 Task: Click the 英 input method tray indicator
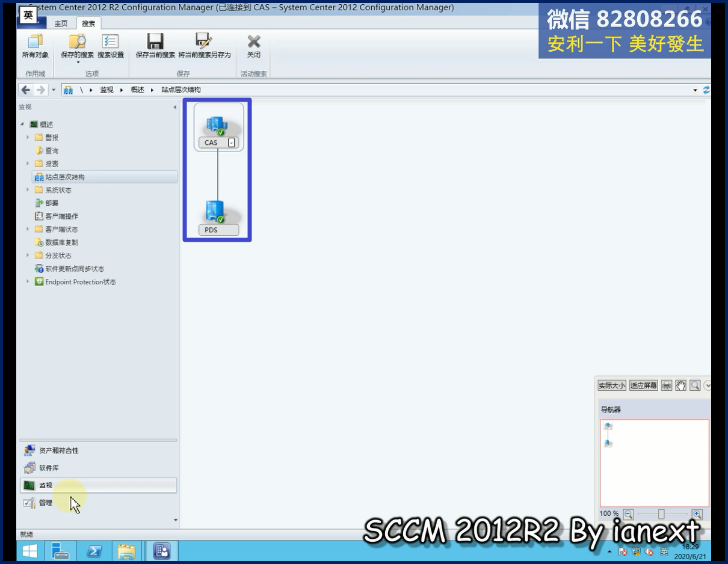pyautogui.click(x=664, y=551)
